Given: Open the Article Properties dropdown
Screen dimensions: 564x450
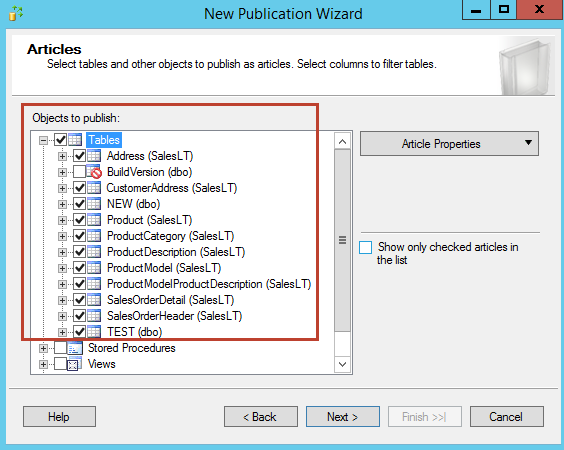Looking at the screenshot, I should [449, 144].
